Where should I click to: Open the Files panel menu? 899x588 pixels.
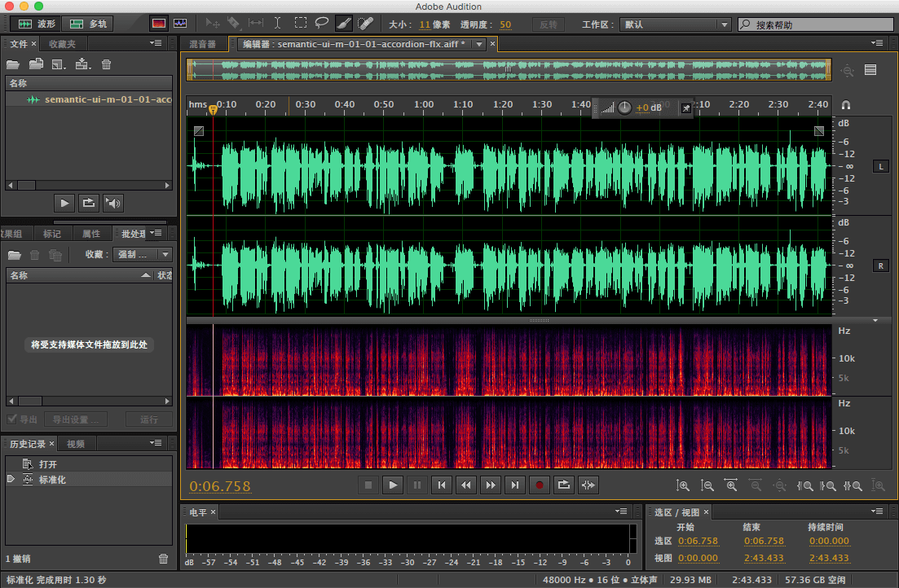[156, 43]
